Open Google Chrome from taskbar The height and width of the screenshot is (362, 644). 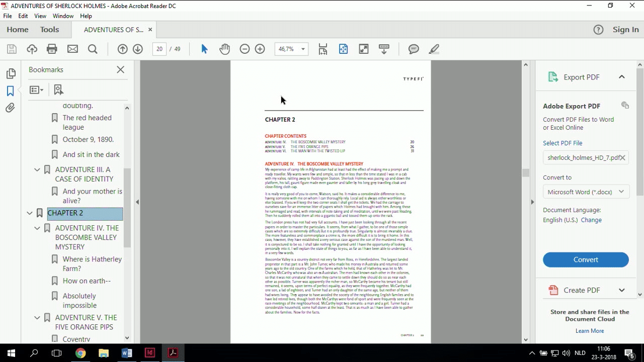coord(80,353)
